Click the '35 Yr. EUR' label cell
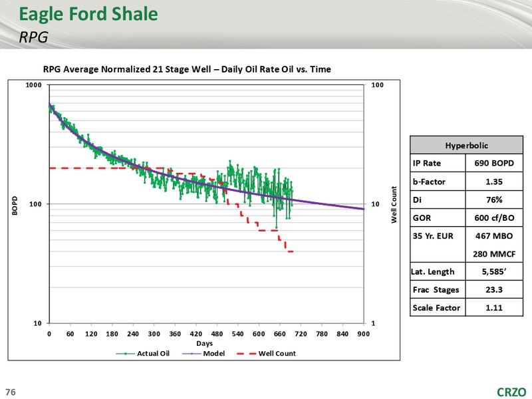 pyautogui.click(x=438, y=244)
